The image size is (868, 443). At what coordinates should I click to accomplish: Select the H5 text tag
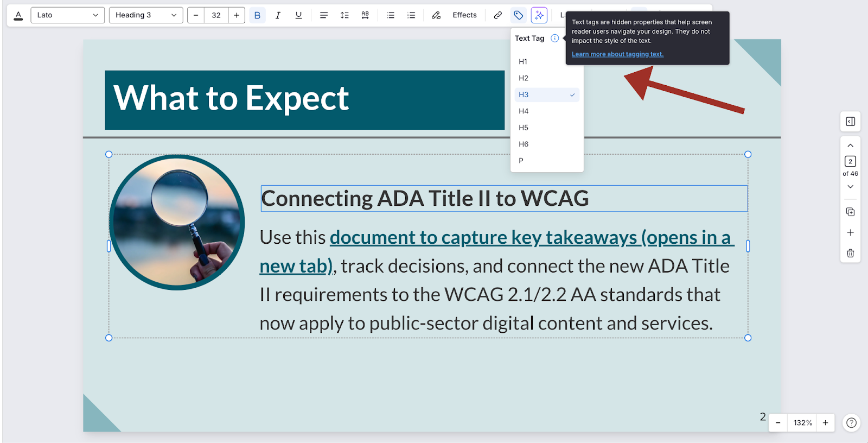tap(547, 128)
